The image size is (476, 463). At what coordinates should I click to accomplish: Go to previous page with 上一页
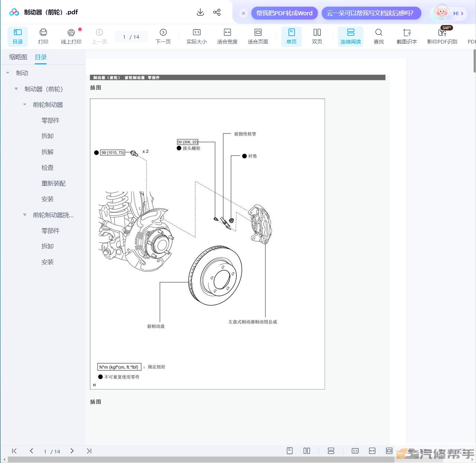(x=99, y=37)
